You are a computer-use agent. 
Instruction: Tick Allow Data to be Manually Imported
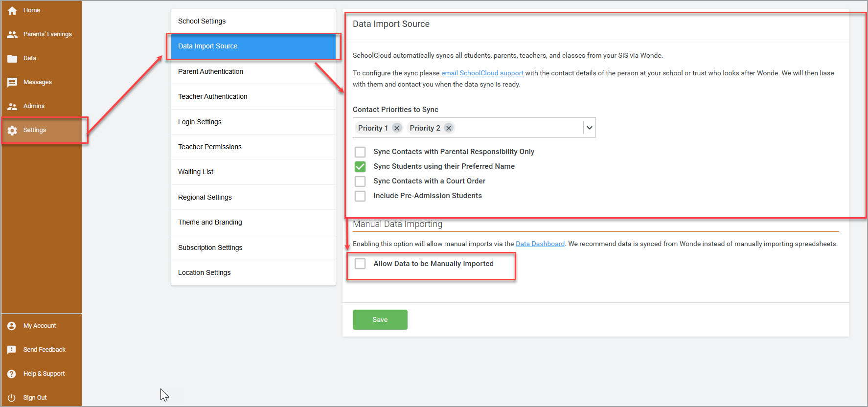[x=360, y=264]
